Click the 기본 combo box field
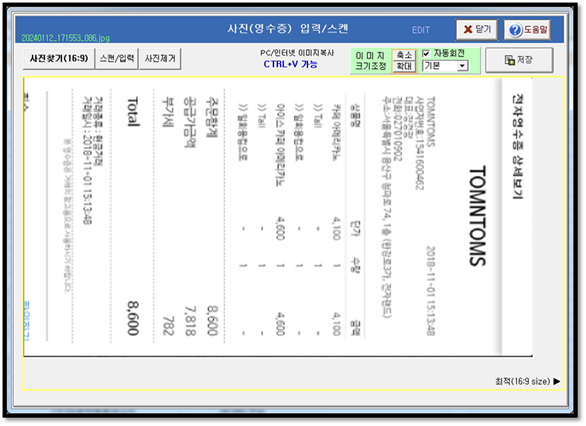The width and height of the screenshot is (586, 426). [x=445, y=66]
